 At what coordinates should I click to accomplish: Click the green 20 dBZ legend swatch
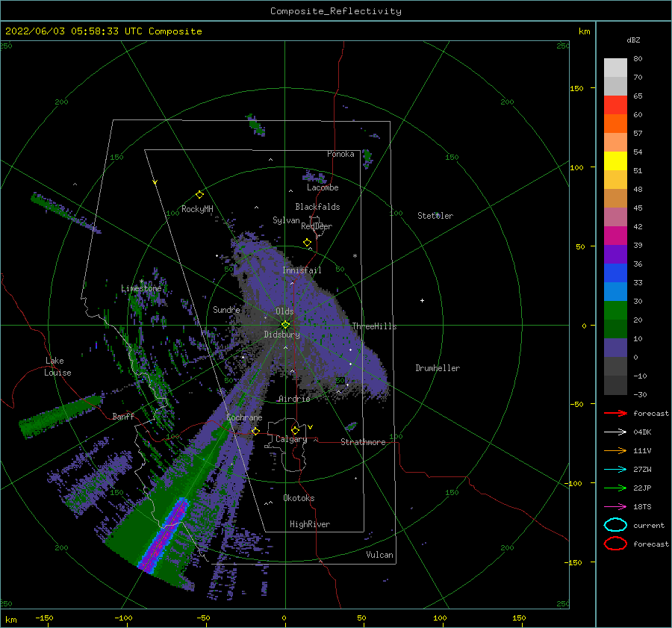click(x=615, y=310)
